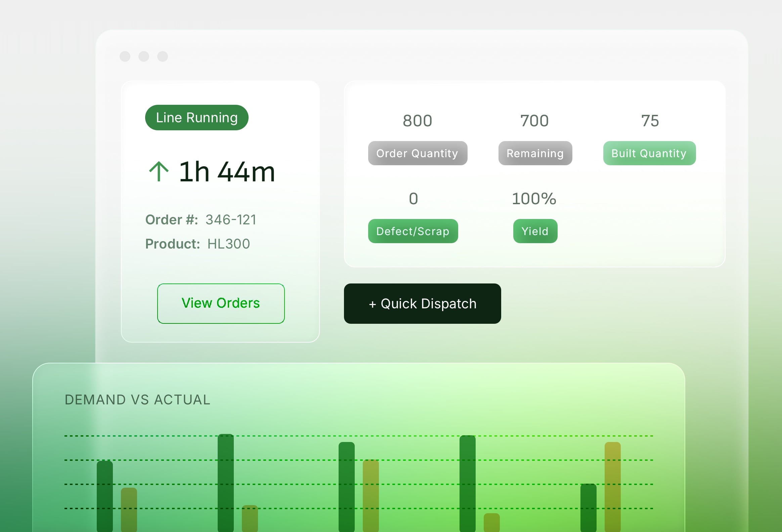Viewport: 782px width, 532px height.
Task: Click the order number 346-121
Action: pyautogui.click(x=231, y=220)
